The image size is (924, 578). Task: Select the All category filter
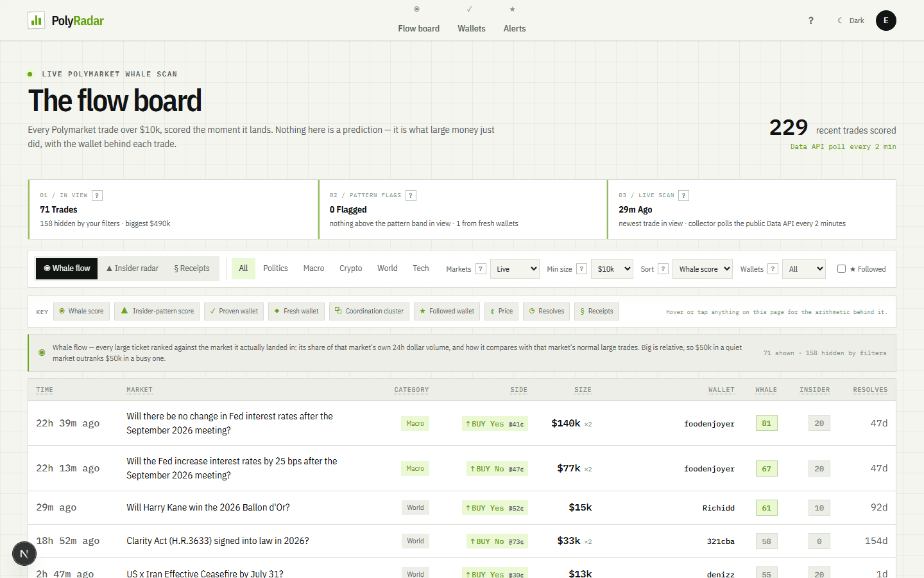coord(243,268)
